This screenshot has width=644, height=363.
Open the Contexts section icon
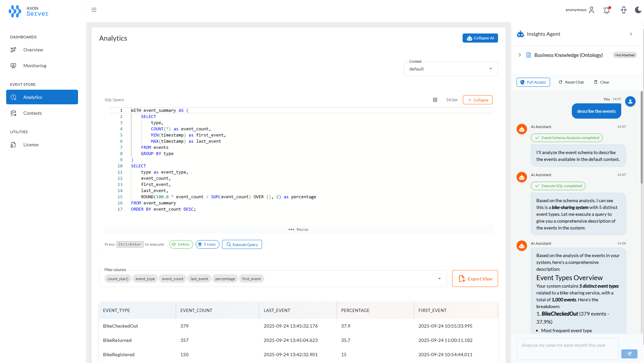pyautogui.click(x=13, y=113)
